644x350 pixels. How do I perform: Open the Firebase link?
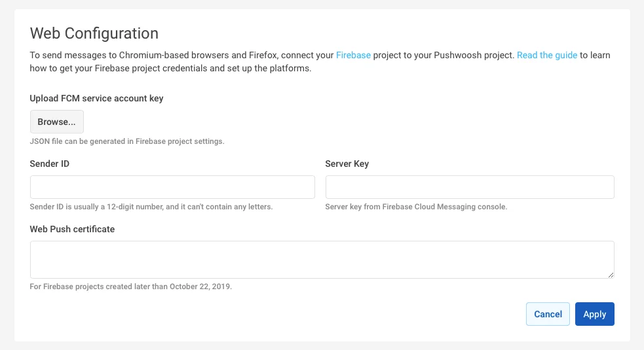tap(353, 56)
